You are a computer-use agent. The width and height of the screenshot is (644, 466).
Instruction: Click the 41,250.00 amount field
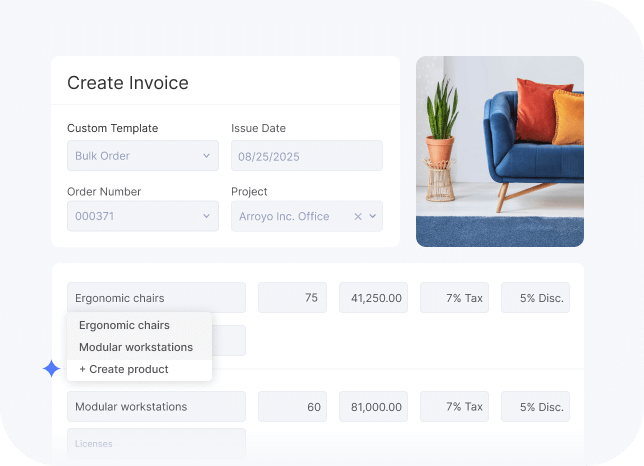pos(373,298)
